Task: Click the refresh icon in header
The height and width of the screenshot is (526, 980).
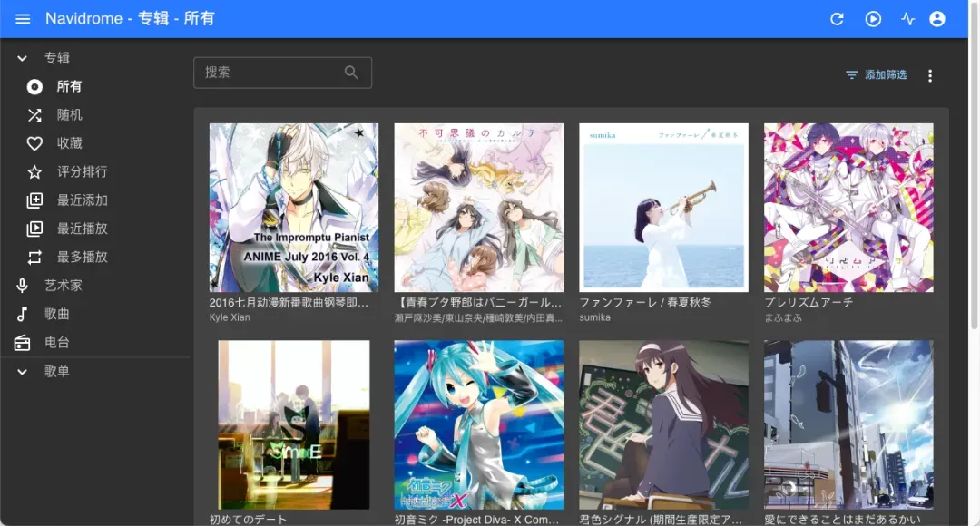Action: point(838,19)
